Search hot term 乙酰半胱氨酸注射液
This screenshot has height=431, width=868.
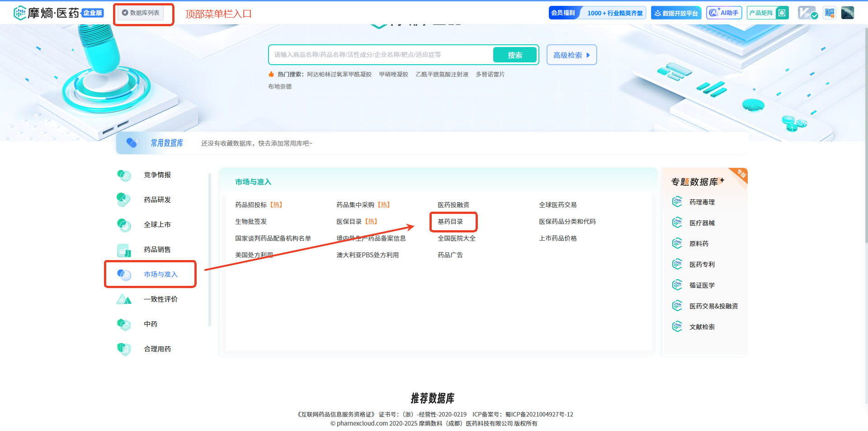[x=442, y=74]
